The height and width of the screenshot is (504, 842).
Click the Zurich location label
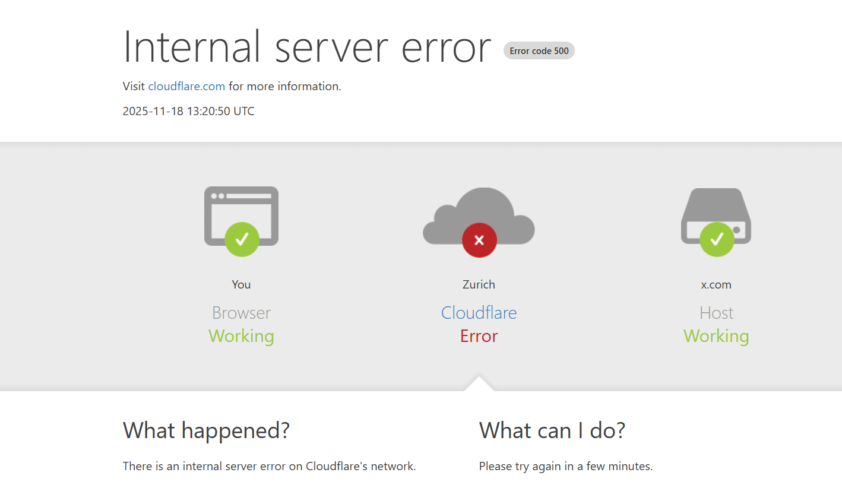pos(479,284)
